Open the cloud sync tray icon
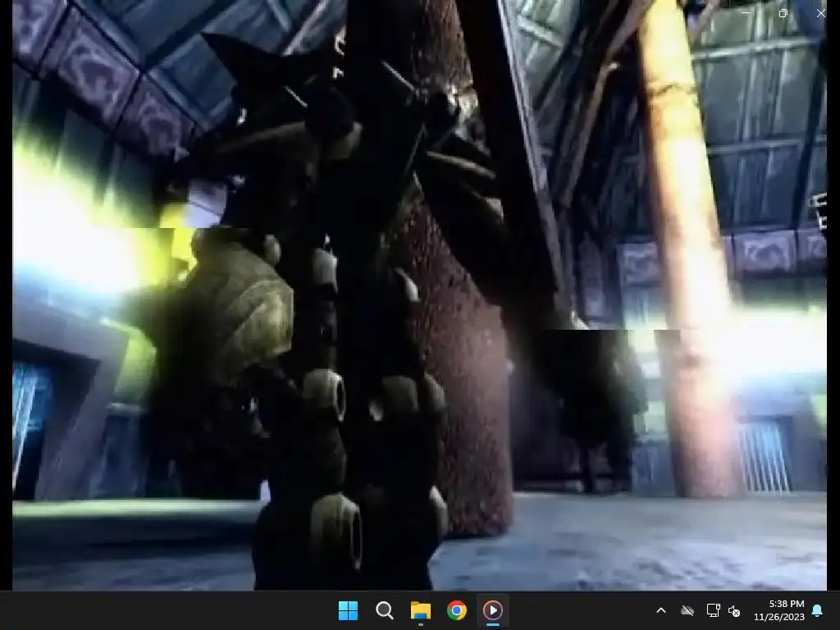840x630 pixels. click(687, 610)
